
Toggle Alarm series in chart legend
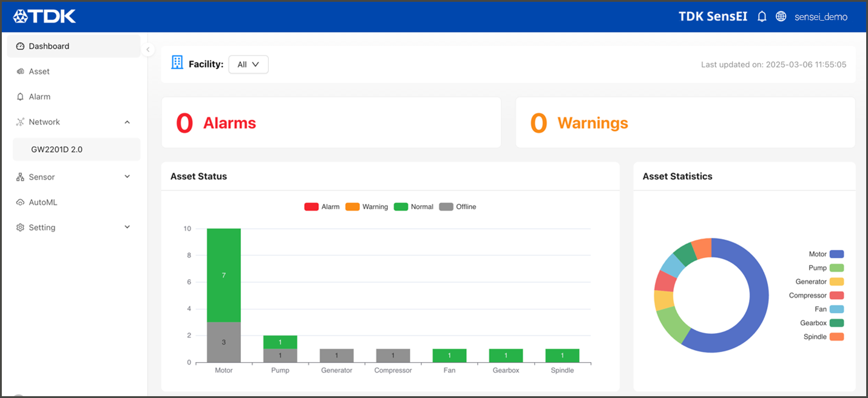point(322,207)
